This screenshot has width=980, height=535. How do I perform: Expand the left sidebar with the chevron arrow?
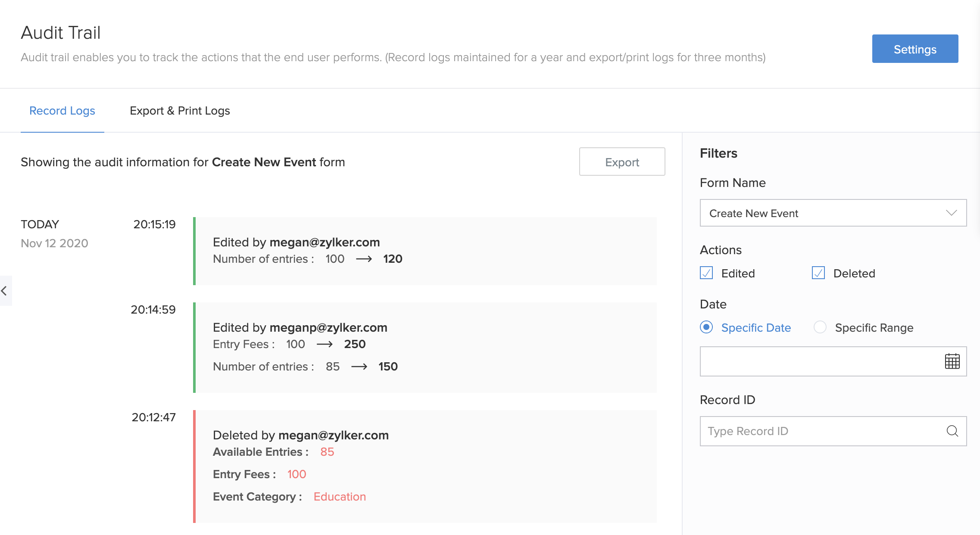pyautogui.click(x=5, y=291)
